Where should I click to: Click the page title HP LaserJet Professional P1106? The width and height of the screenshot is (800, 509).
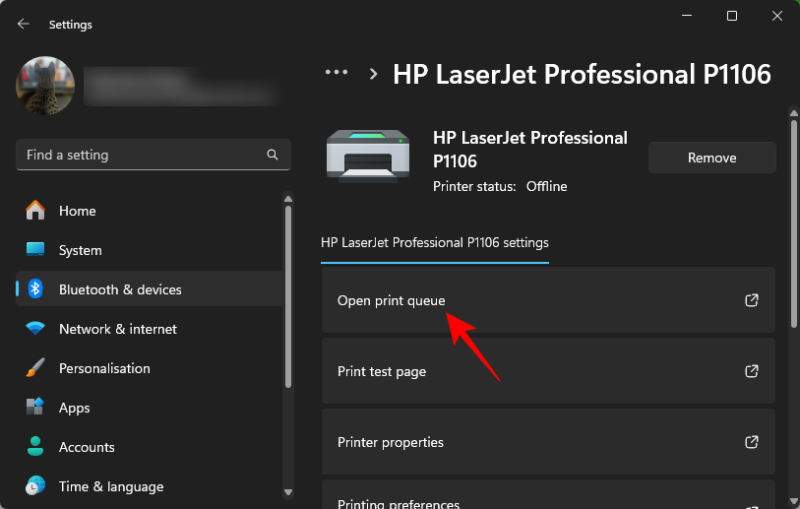pyautogui.click(x=582, y=74)
